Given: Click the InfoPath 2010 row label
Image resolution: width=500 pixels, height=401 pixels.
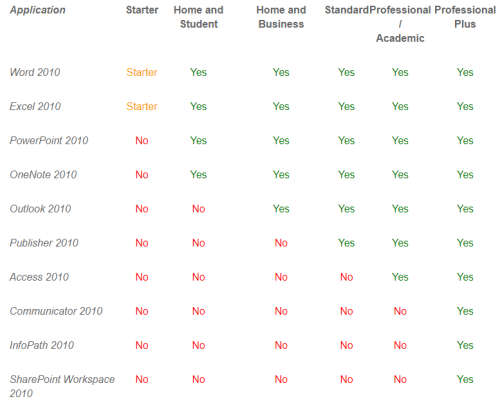Looking at the screenshot, I should click(42, 345).
